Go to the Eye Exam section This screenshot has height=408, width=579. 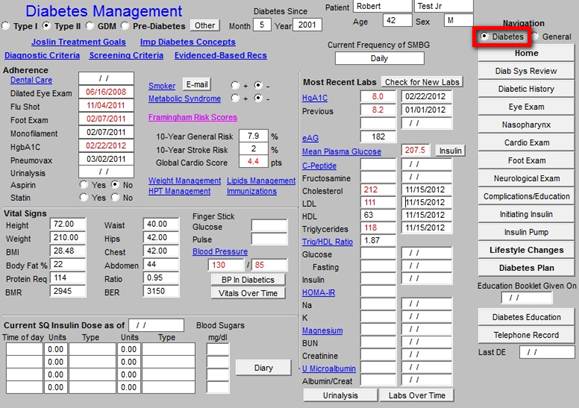526,107
